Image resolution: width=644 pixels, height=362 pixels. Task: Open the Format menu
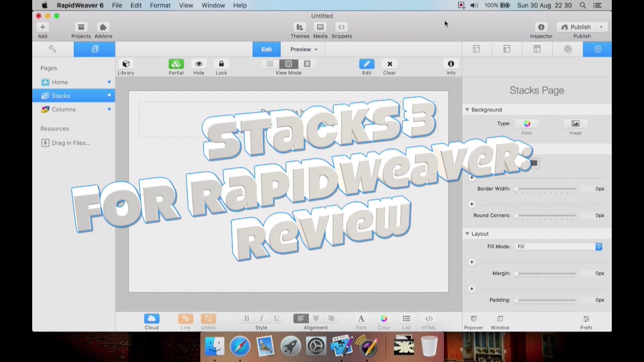[160, 5]
